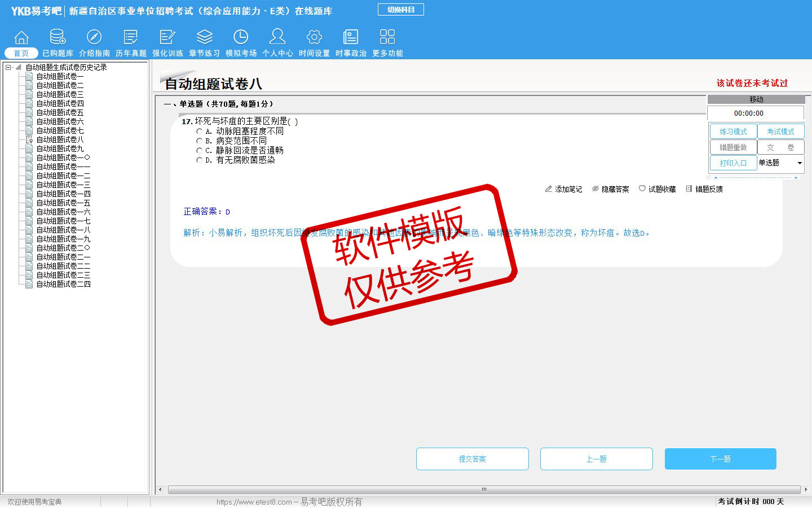The width and height of the screenshot is (812, 508).
Task: Click 隐藏答案 to hide the answer
Action: pyautogui.click(x=611, y=189)
